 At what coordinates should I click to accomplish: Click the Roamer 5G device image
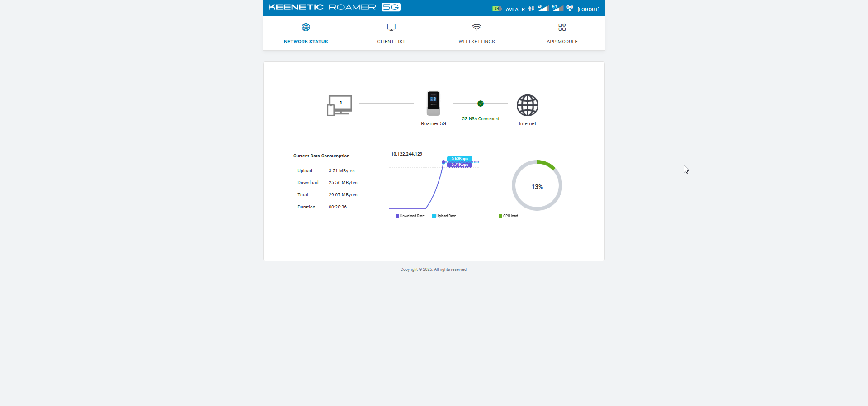pos(434,103)
